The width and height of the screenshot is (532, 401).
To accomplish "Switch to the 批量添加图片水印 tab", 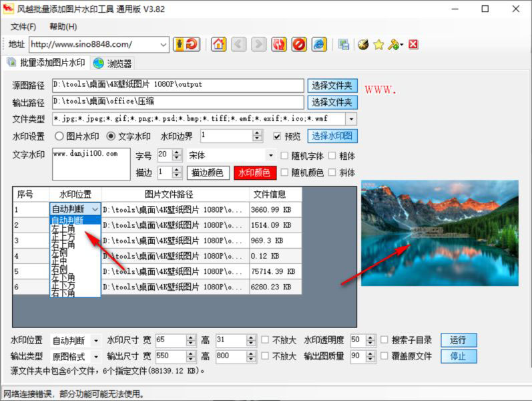I will [x=46, y=63].
